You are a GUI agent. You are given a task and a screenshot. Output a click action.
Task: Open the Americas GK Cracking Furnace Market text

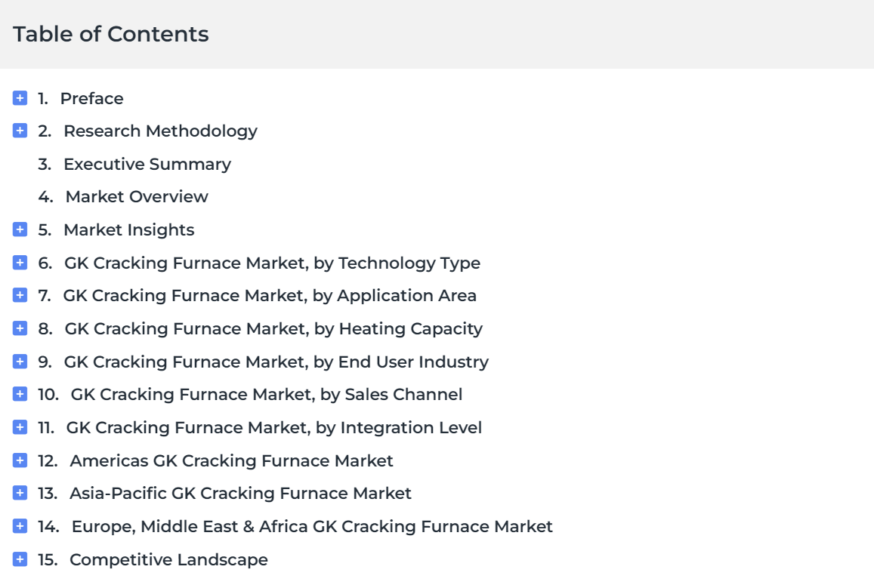tap(231, 460)
